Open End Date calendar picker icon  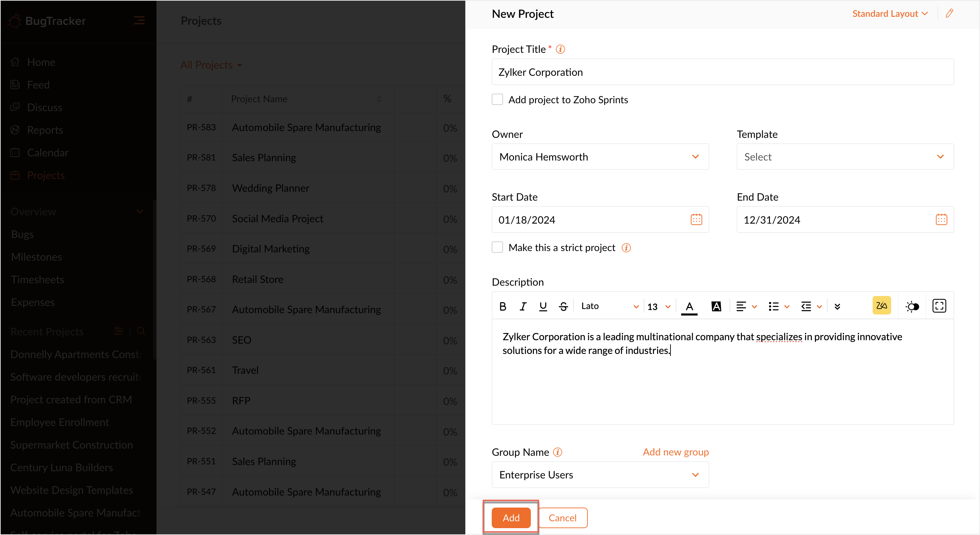click(x=941, y=219)
